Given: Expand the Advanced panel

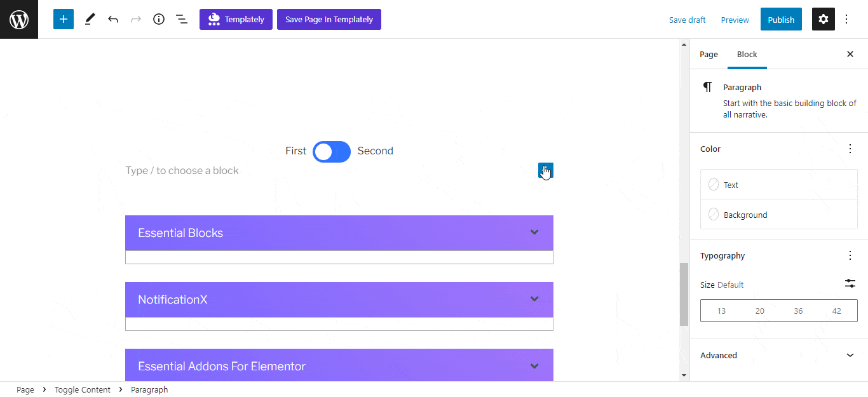Looking at the screenshot, I should coord(779,355).
